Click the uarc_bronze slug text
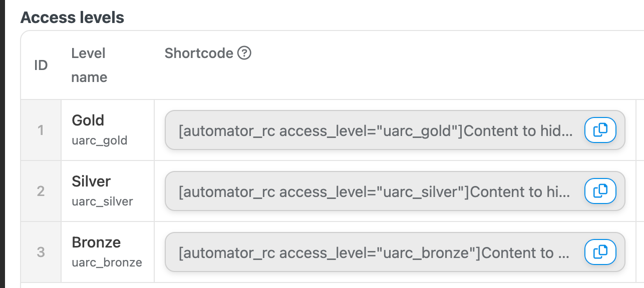The image size is (644, 288). coord(107,263)
